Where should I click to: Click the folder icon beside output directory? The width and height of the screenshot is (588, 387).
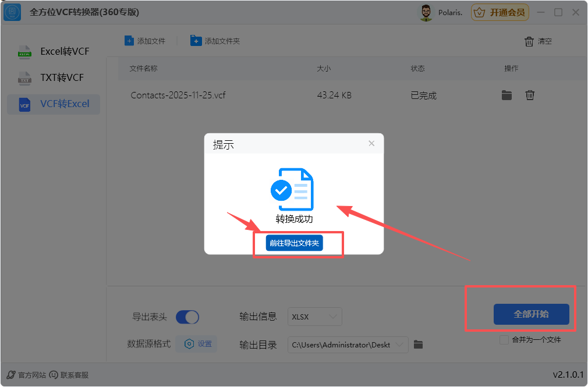(x=418, y=344)
